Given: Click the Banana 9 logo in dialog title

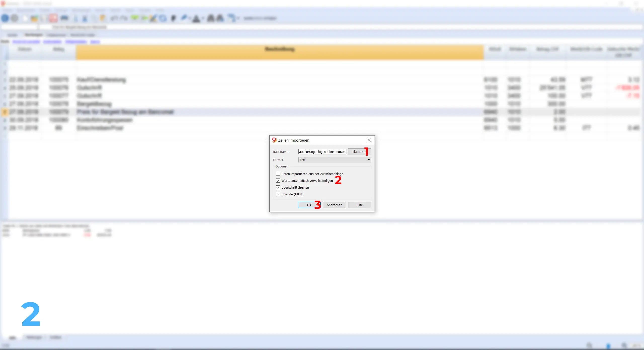Looking at the screenshot, I should click(274, 140).
